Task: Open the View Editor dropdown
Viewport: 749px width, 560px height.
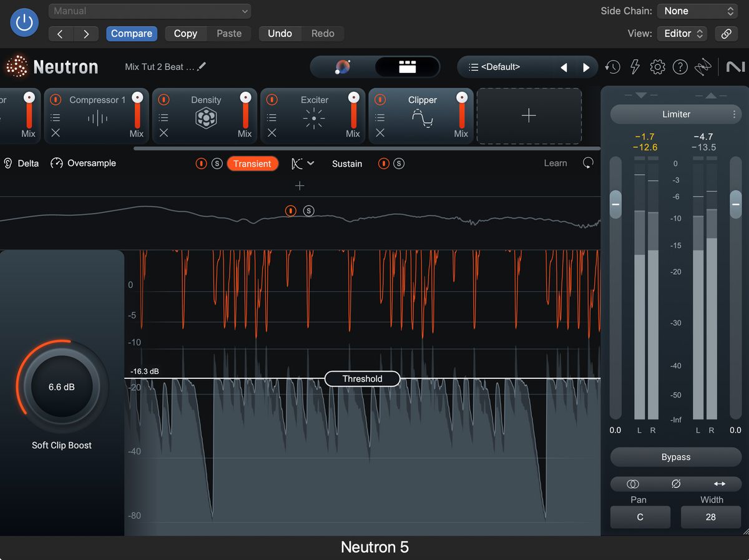Action: [682, 34]
